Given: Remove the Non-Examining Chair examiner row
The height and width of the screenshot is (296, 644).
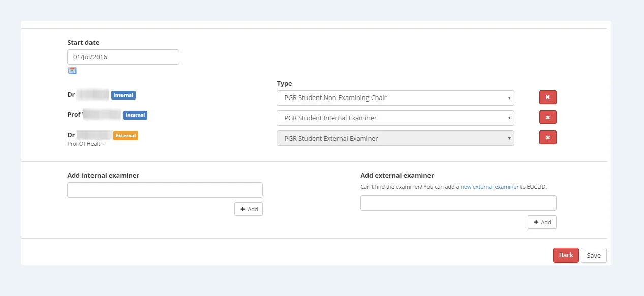Looking at the screenshot, I should (547, 97).
